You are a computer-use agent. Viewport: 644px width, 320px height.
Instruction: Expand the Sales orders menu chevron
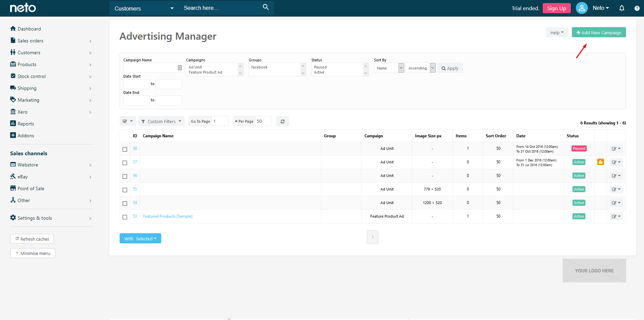pos(90,41)
